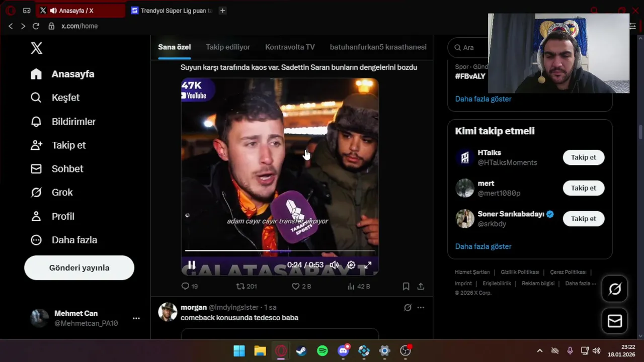View post analytics 42 B

pos(359,286)
